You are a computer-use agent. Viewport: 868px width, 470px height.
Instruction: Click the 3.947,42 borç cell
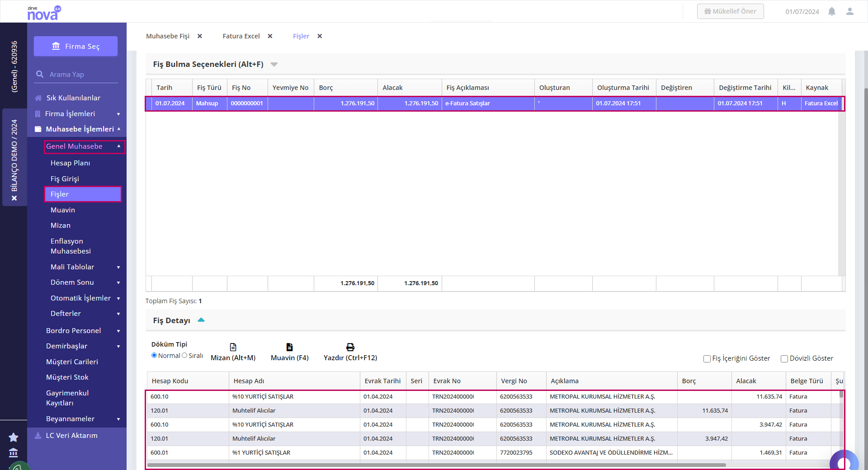coord(704,439)
